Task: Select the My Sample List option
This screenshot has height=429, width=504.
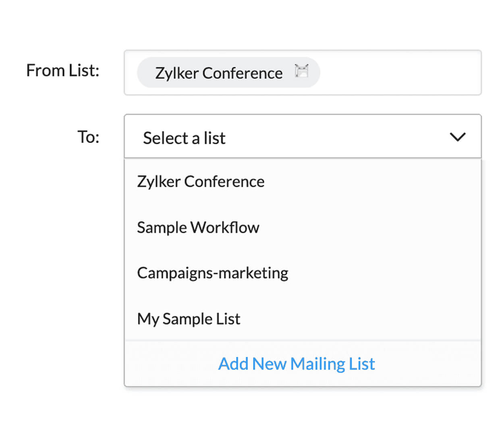Action: point(189,319)
